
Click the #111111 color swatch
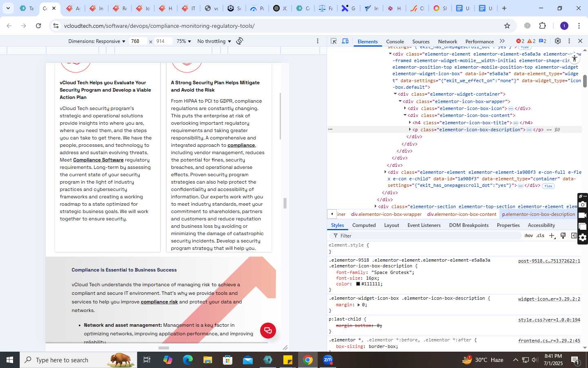click(x=358, y=284)
